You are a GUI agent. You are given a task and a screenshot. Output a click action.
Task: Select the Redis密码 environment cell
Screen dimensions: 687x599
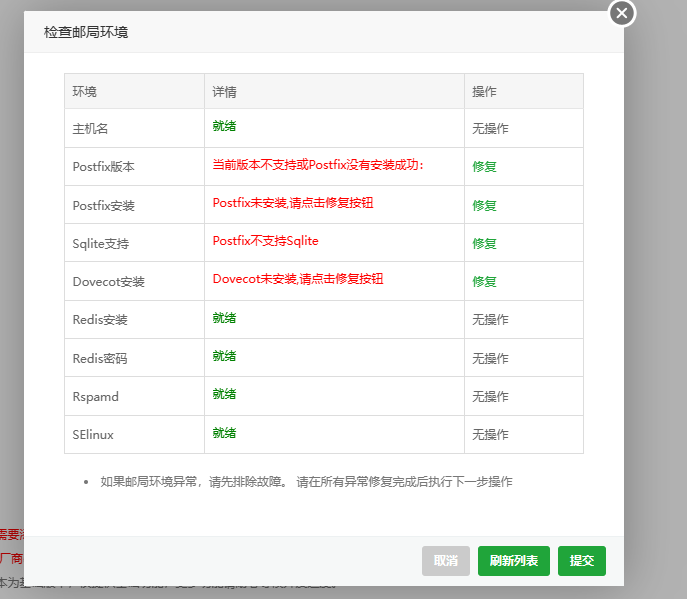pos(135,358)
